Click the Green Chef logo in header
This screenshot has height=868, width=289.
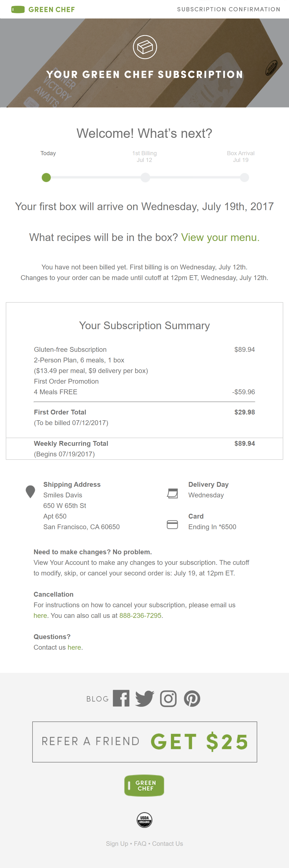pyautogui.click(x=43, y=9)
